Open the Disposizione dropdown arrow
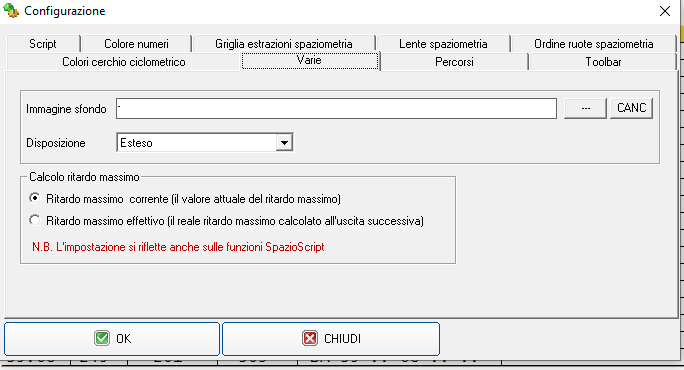Viewport: 684px width, 370px height. (x=284, y=143)
